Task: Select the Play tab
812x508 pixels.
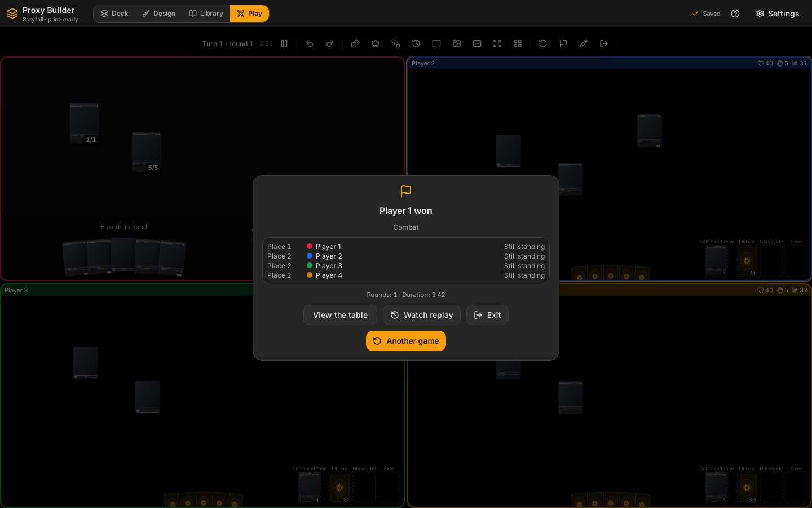Action: coord(249,14)
